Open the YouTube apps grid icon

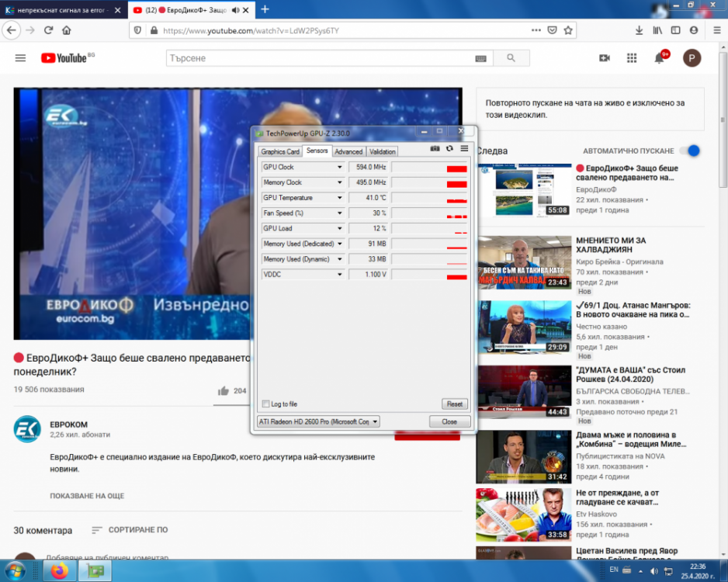(x=632, y=58)
